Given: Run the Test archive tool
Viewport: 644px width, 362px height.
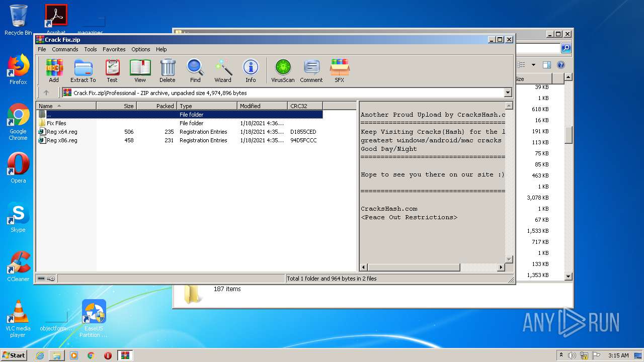Looking at the screenshot, I should tap(112, 70).
